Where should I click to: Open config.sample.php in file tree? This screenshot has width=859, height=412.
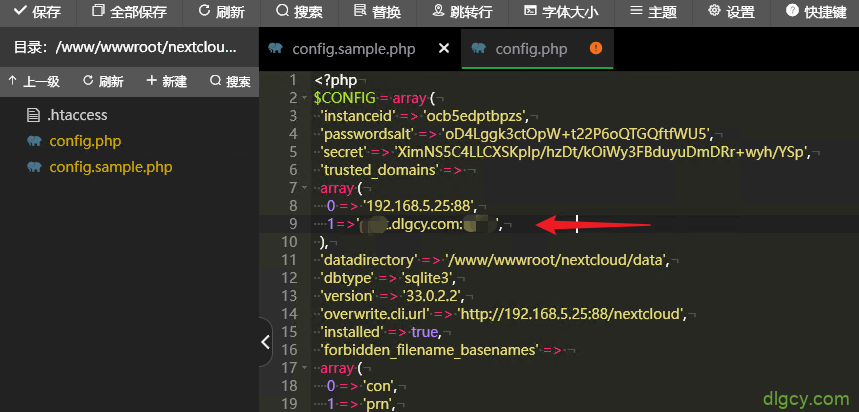click(110, 167)
